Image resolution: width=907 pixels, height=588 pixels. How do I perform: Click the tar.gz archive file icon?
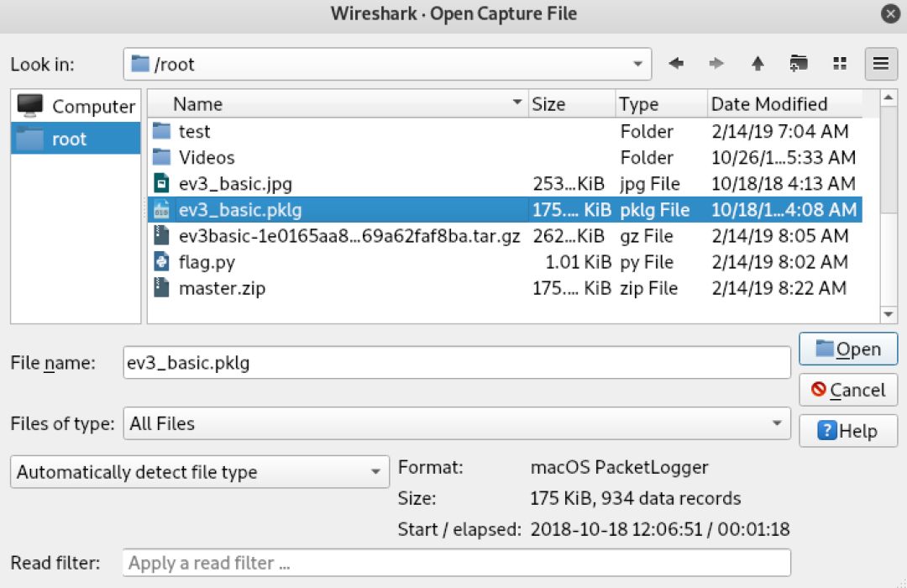pyautogui.click(x=161, y=235)
